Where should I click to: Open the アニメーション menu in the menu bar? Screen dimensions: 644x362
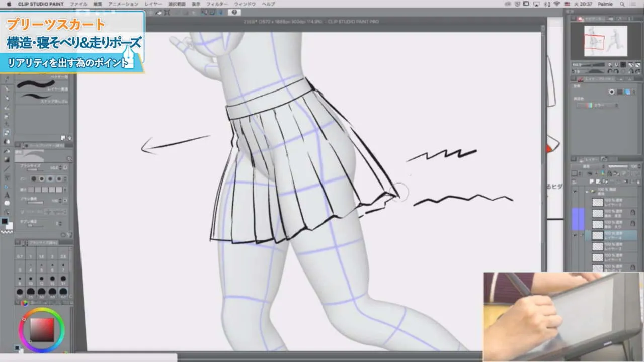(123, 4)
